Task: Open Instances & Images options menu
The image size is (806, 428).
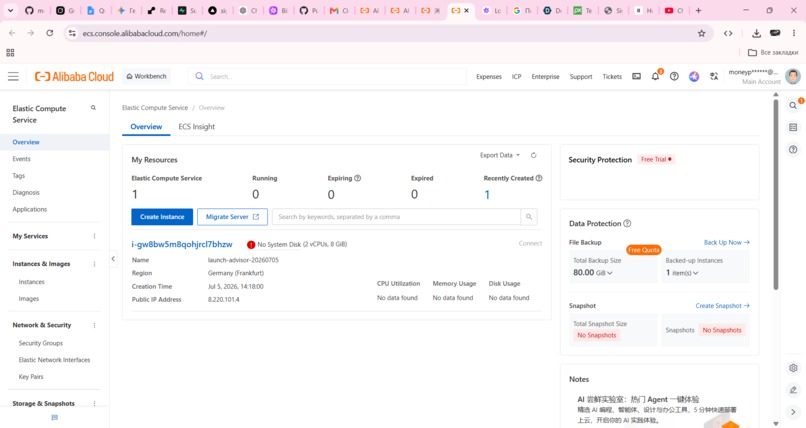Action: click(x=94, y=264)
